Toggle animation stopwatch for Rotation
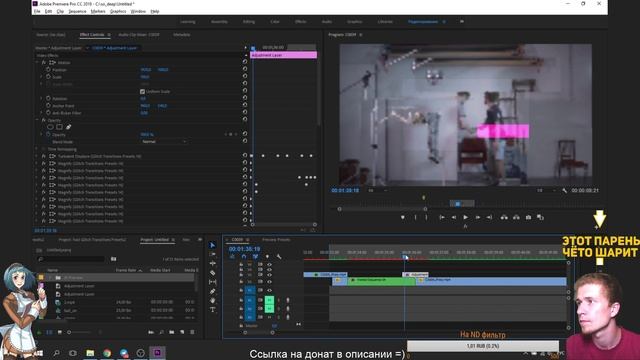This screenshot has width=640, height=360. pos(48,98)
